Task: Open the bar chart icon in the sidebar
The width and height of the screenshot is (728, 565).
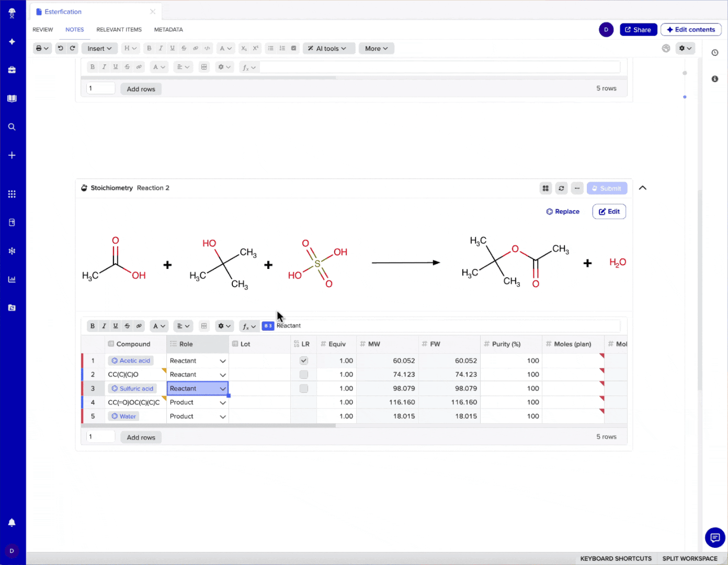Action: tap(12, 279)
